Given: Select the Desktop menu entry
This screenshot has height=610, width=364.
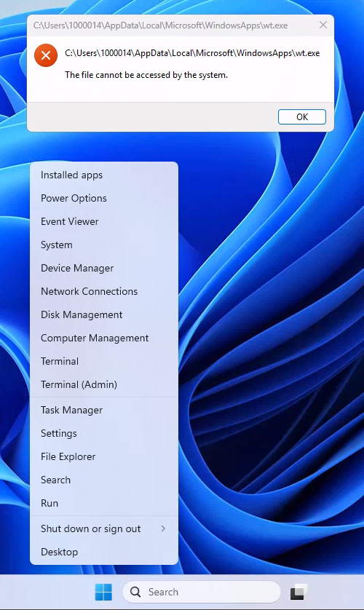Looking at the screenshot, I should (x=104, y=552).
